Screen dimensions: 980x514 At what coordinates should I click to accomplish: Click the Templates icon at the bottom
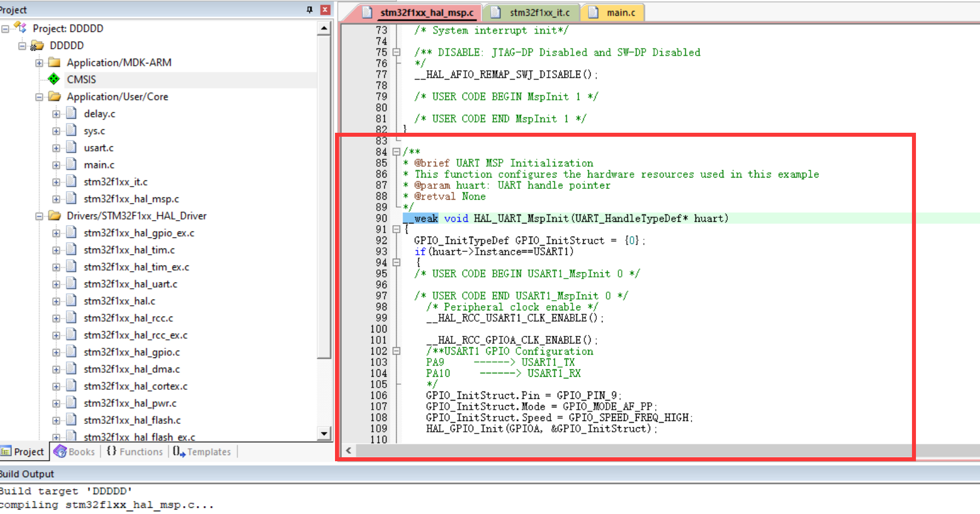point(177,452)
